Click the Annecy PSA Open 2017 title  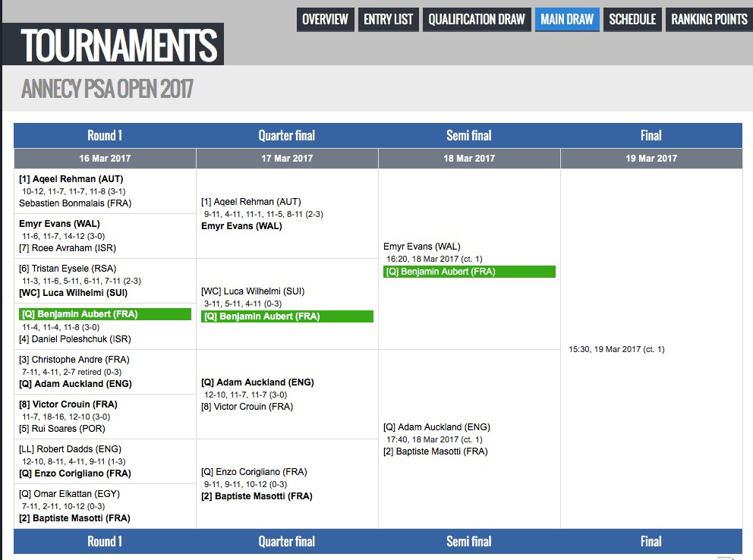tap(107, 90)
